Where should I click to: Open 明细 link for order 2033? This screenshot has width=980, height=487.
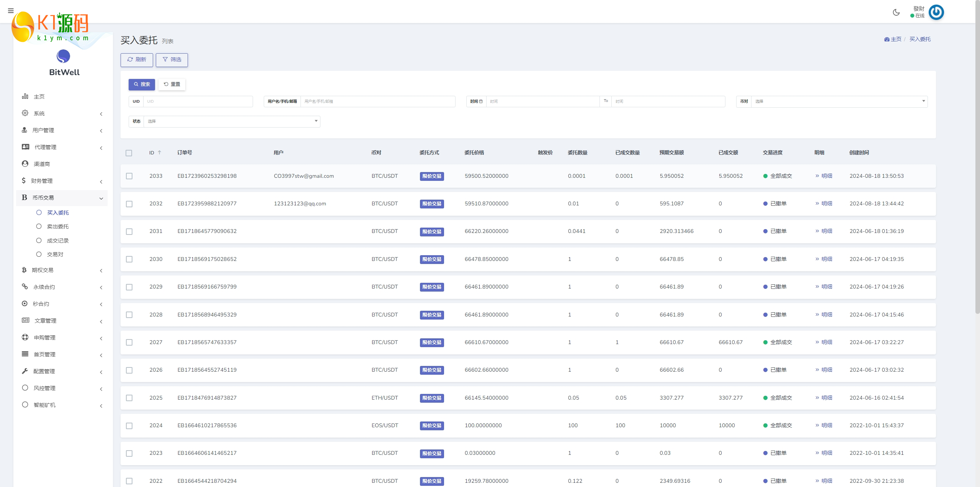(x=824, y=176)
